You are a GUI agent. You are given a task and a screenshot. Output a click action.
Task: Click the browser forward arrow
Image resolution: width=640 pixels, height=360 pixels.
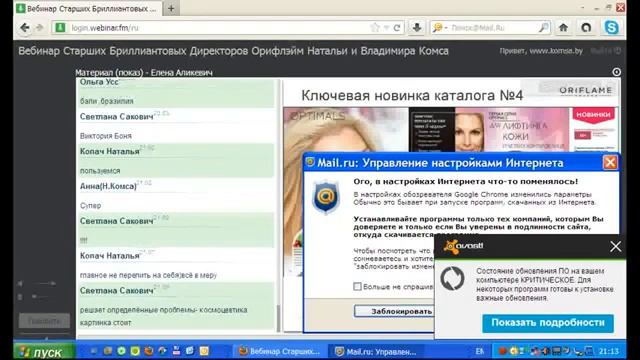(x=40, y=28)
